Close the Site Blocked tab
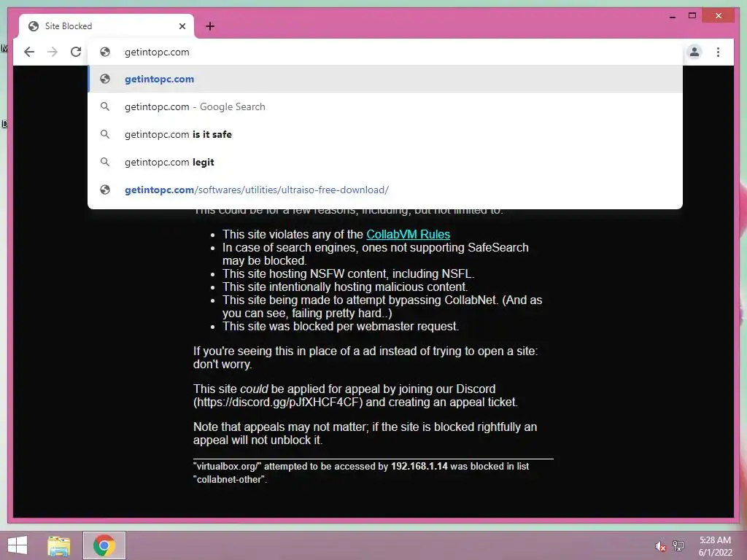Screen dimensions: 747x560 point(182,26)
